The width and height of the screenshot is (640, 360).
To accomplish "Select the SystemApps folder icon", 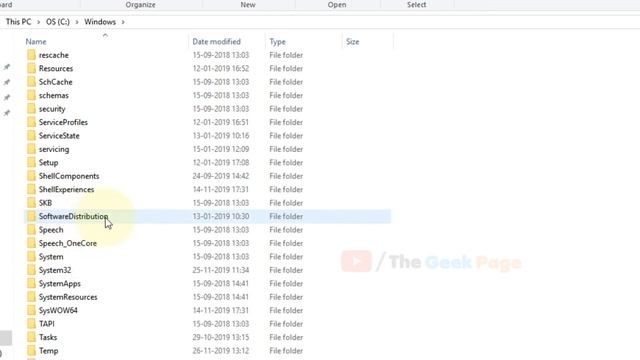I will (31, 284).
